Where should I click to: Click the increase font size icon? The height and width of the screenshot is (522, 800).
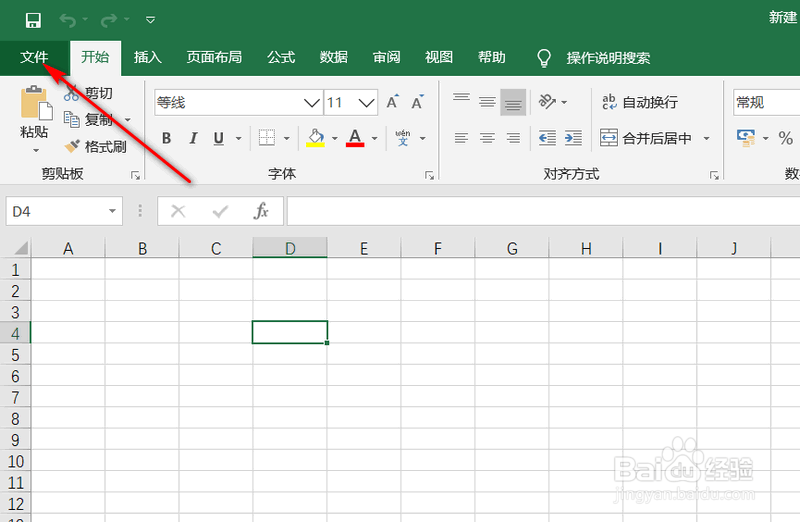click(392, 102)
